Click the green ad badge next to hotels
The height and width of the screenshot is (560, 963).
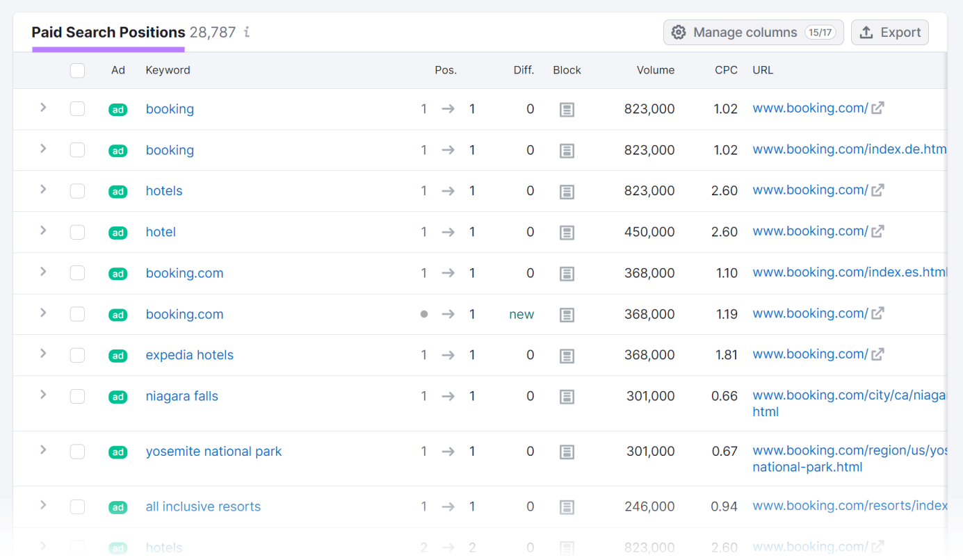point(118,191)
